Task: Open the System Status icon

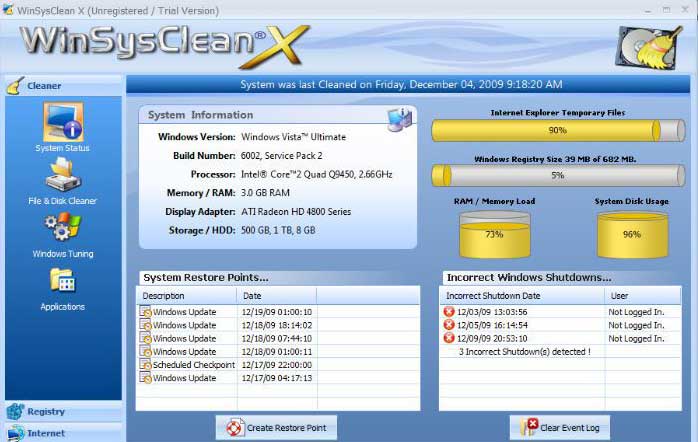Action: (x=62, y=123)
